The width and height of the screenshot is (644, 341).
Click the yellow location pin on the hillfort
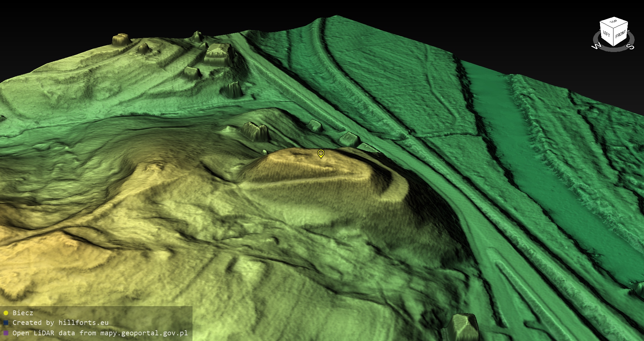[x=321, y=154]
